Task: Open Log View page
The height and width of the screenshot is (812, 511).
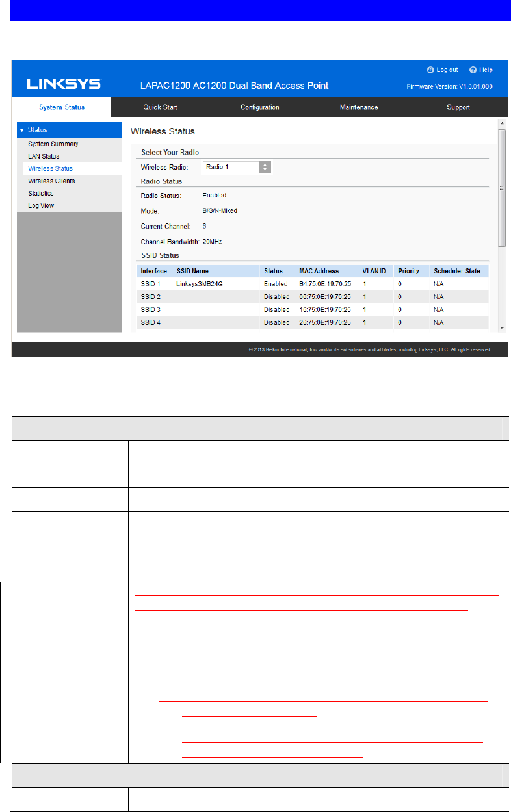Action: coord(40,205)
